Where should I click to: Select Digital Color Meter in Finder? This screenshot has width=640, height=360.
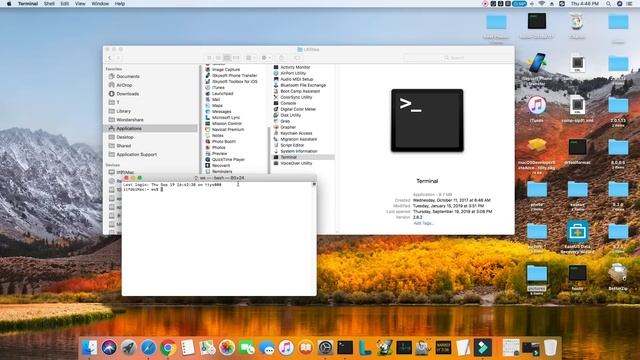coord(298,109)
